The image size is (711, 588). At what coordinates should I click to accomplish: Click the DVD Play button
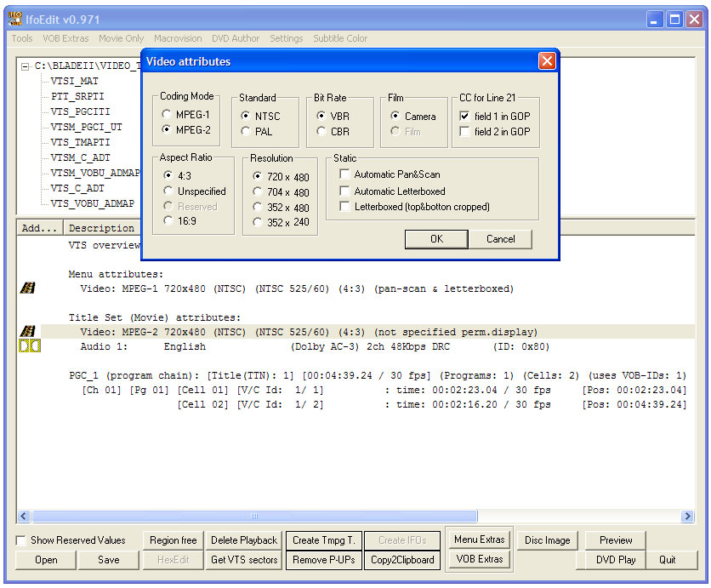tap(616, 560)
